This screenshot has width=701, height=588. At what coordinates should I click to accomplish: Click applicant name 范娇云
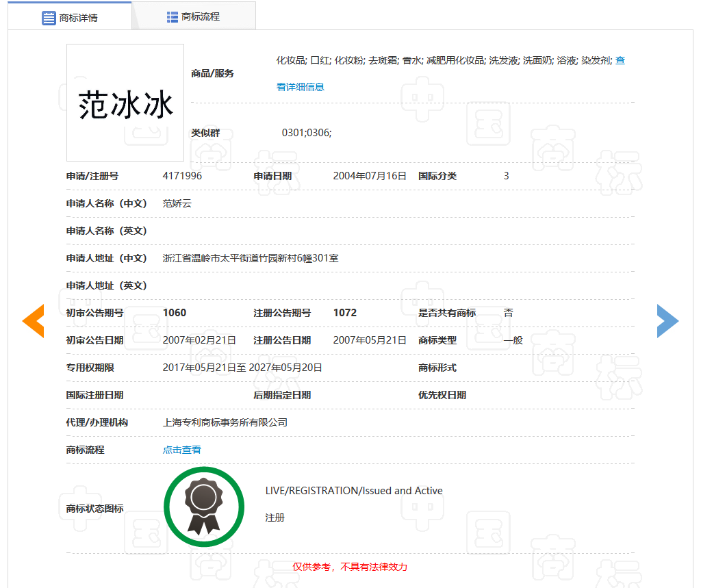[177, 203]
